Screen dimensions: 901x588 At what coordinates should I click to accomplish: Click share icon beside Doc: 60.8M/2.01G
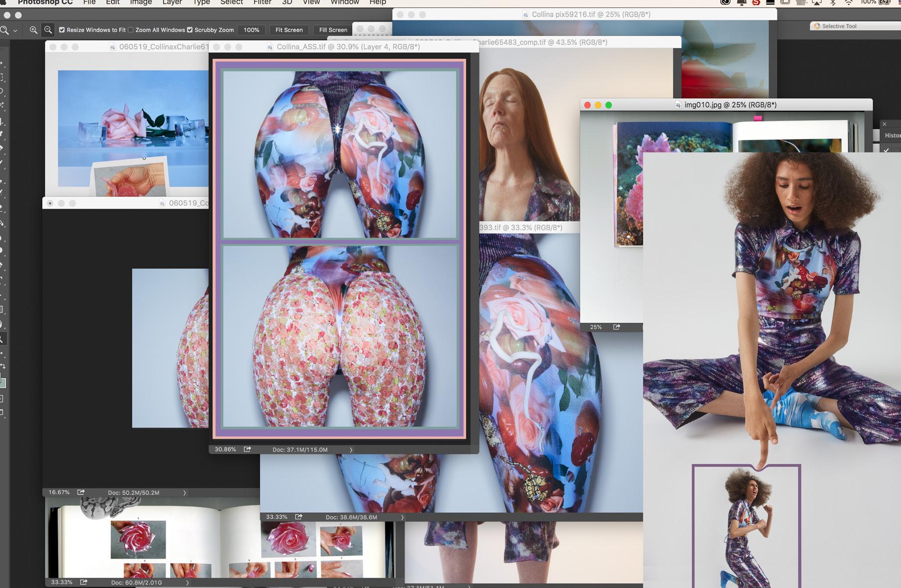click(x=84, y=582)
